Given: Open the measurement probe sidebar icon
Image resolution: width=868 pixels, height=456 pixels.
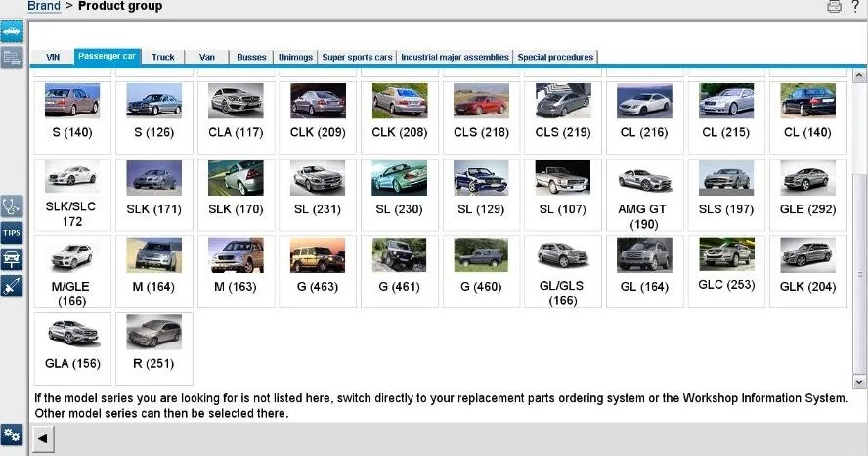Looking at the screenshot, I should click(12, 286).
